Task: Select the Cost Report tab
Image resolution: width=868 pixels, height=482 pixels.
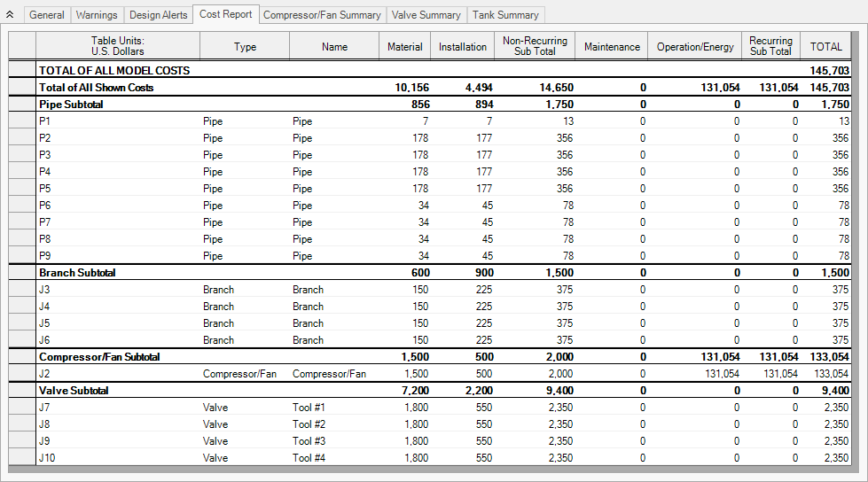Action: 226,14
